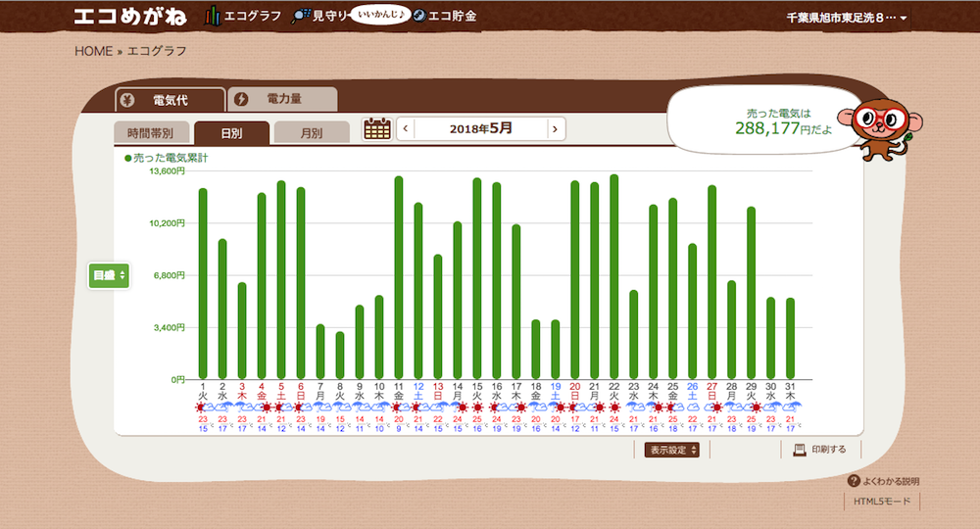Click the 3,400円 axis label
The height and width of the screenshot is (529, 980).
(170, 327)
